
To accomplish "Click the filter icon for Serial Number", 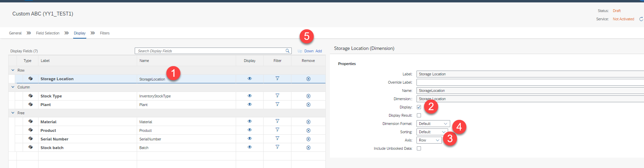I will 277,138.
